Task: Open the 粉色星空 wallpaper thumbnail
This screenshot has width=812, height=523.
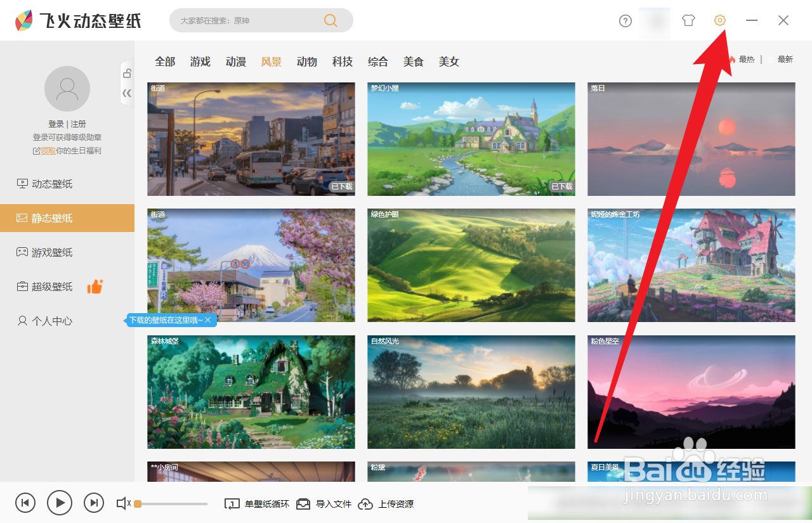Action: pyautogui.click(x=691, y=392)
